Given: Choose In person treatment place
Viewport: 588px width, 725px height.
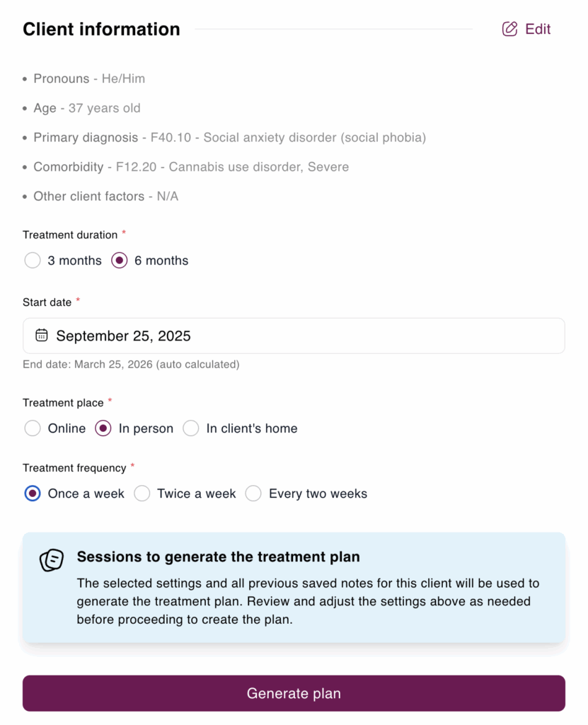Looking at the screenshot, I should pos(103,428).
